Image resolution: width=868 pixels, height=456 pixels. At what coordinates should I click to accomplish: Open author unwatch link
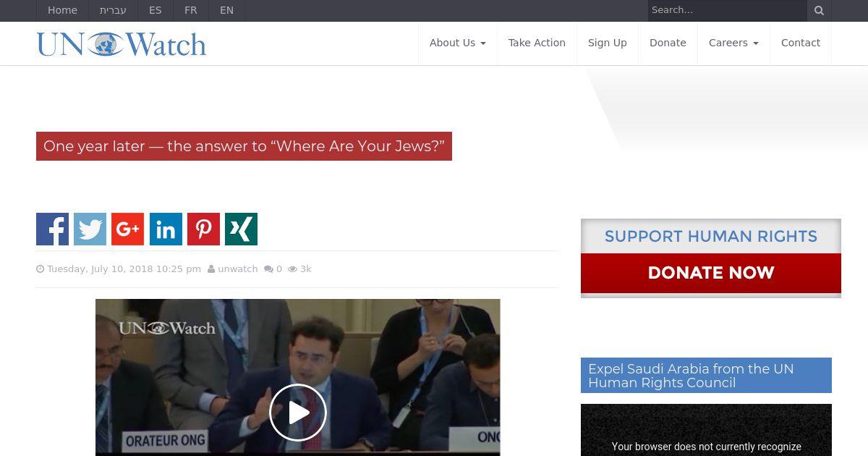pos(238,269)
